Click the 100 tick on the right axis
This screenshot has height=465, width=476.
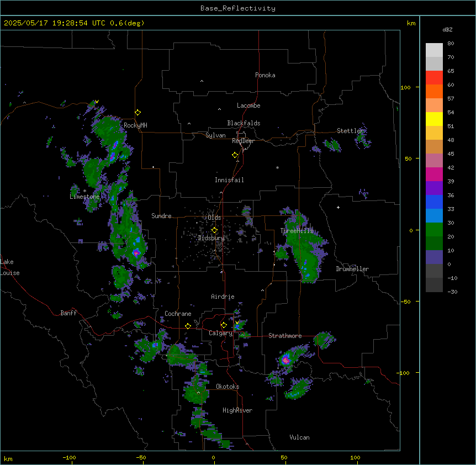405,87
